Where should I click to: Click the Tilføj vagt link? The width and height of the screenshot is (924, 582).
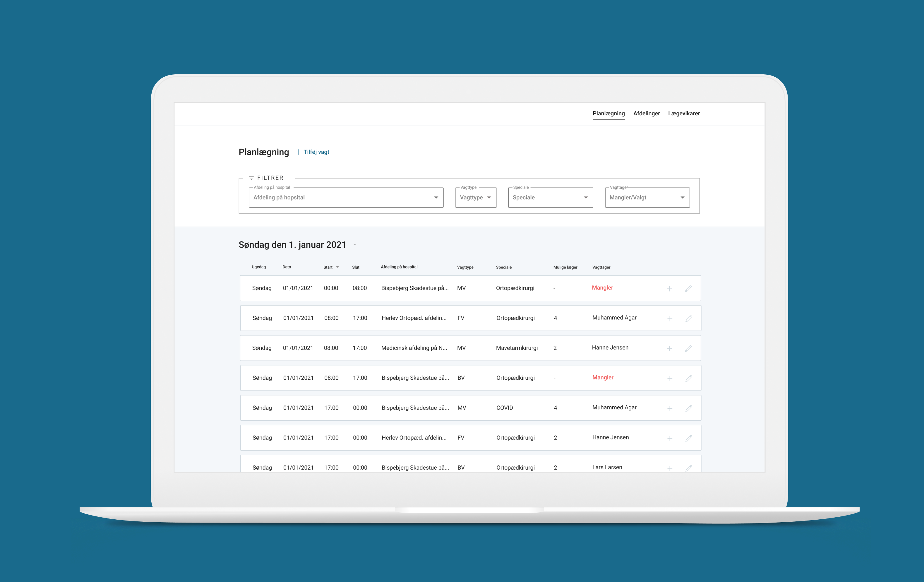312,152
